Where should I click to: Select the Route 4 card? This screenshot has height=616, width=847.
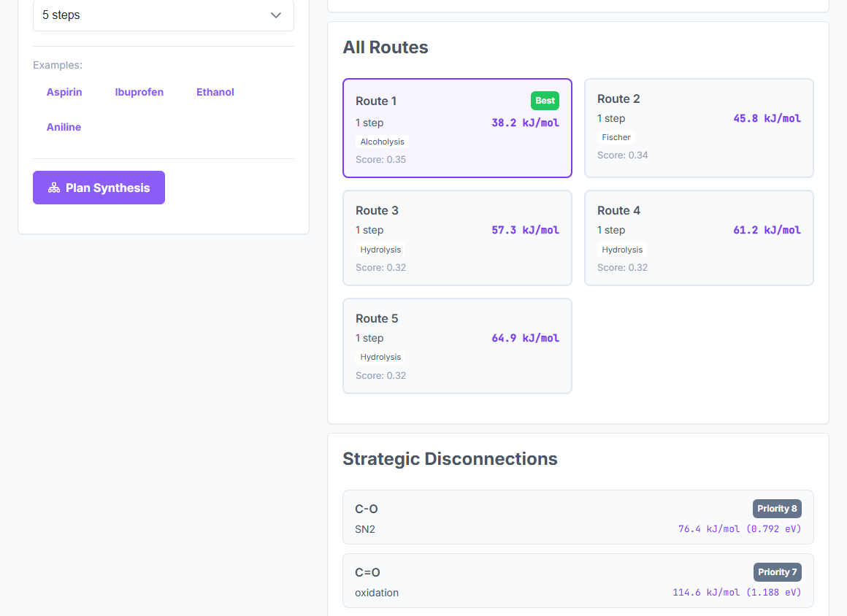tap(699, 237)
